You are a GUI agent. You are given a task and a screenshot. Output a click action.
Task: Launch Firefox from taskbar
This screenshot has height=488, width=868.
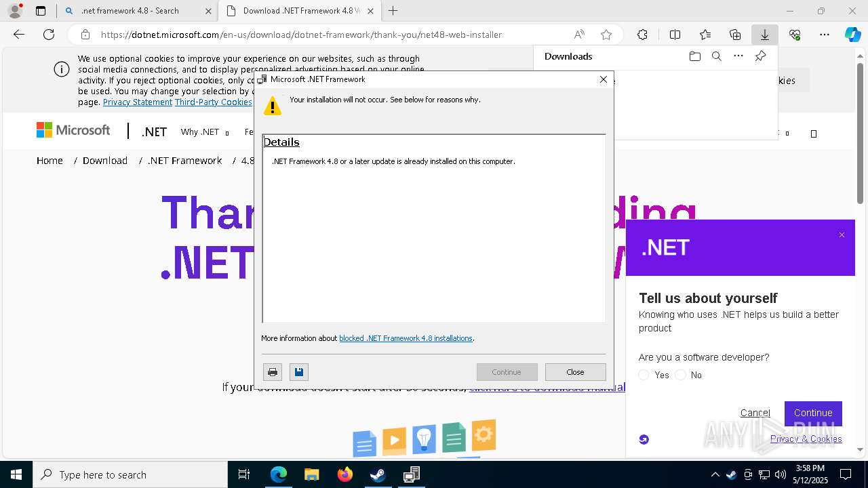point(345,474)
